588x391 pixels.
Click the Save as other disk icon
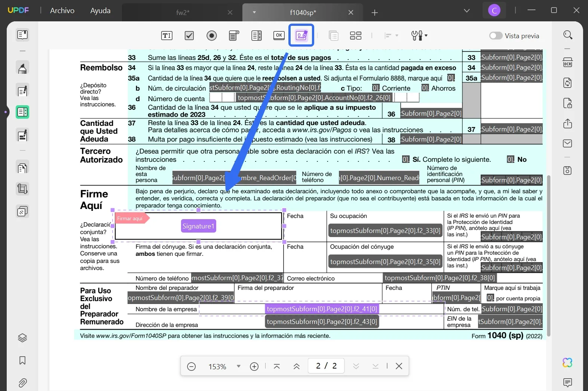tap(568, 170)
